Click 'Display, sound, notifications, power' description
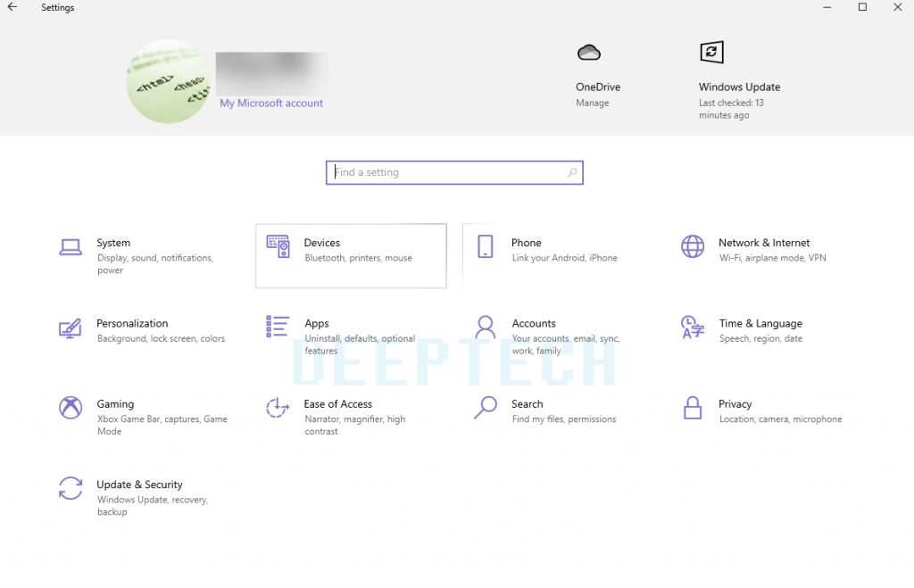 point(155,264)
